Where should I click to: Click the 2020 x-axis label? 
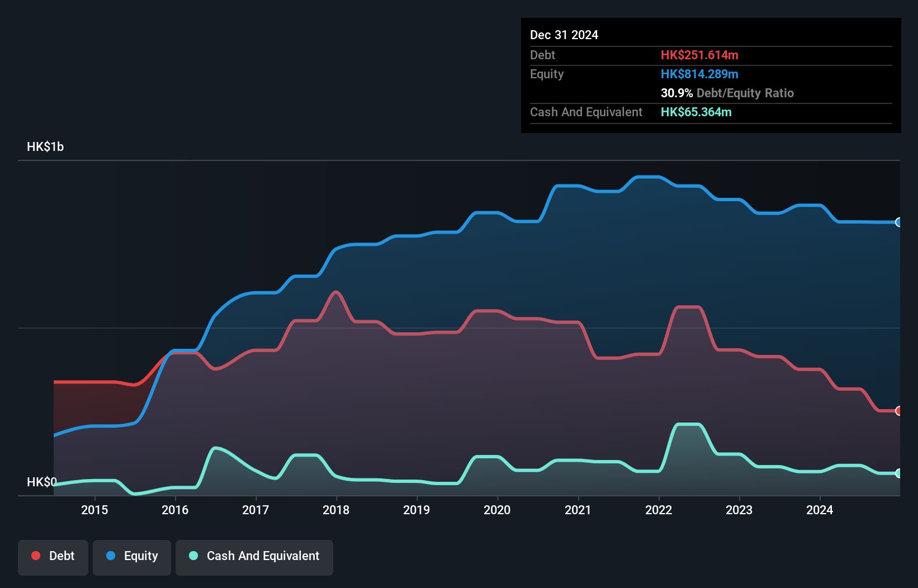pos(497,510)
